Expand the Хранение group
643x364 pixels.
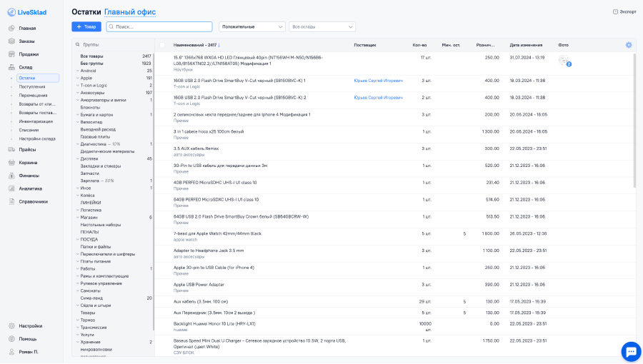(x=77, y=343)
